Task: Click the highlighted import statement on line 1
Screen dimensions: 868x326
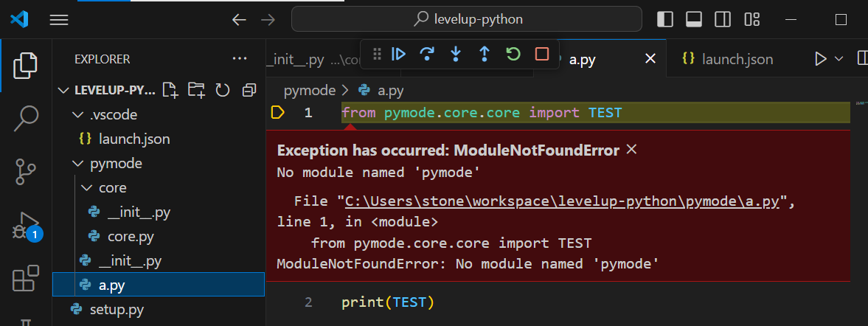Action: pyautogui.click(x=482, y=113)
